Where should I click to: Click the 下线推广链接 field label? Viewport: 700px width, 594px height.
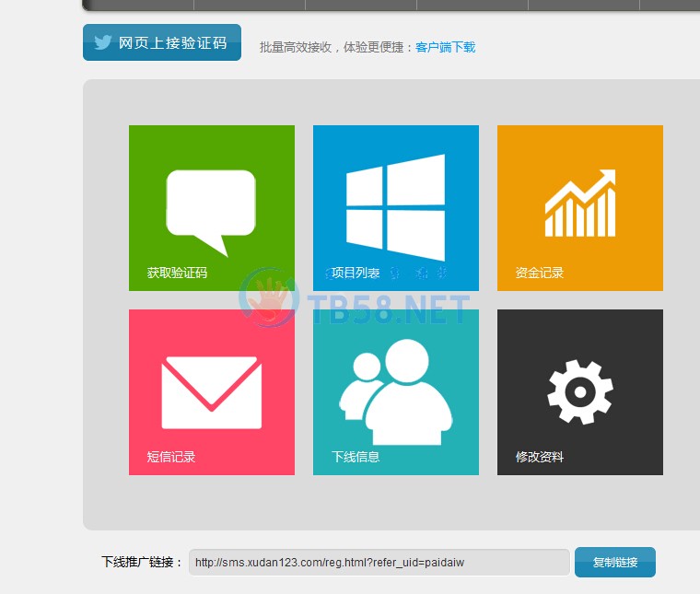(142, 562)
